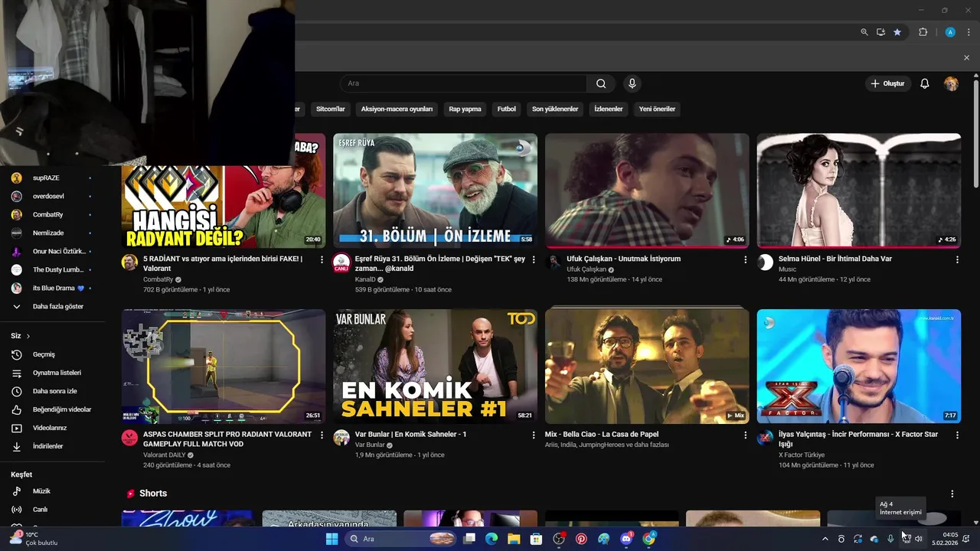Open File Explorer from the taskbar

514,539
